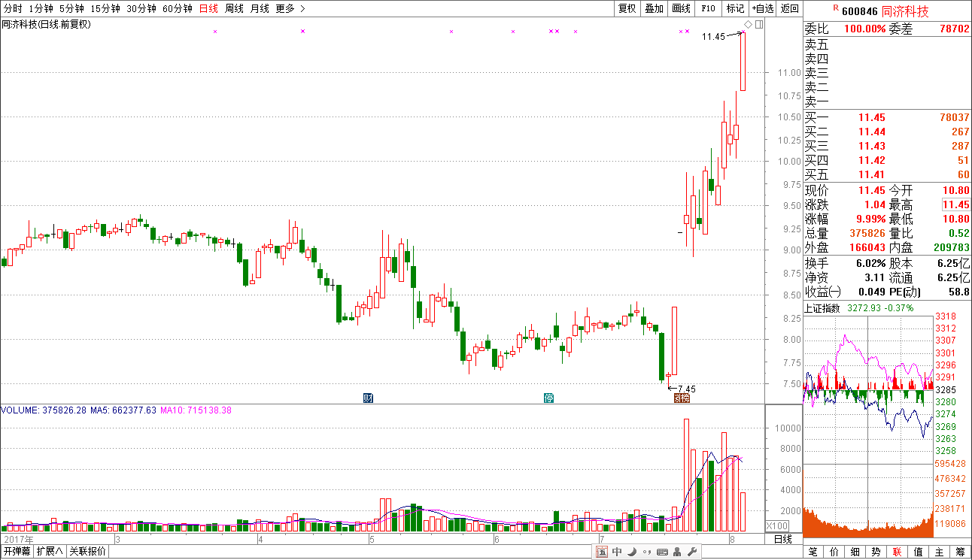Click the 委比 value 100.00%
This screenshot has width=972, height=560.
coord(864,29)
